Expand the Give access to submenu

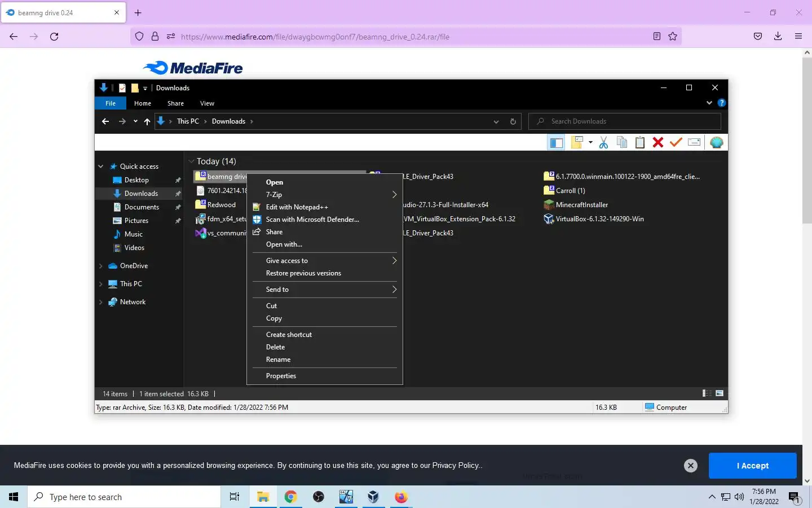(x=394, y=261)
